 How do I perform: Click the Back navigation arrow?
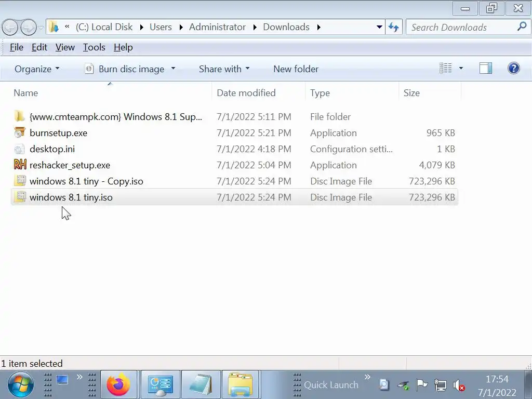coord(10,28)
